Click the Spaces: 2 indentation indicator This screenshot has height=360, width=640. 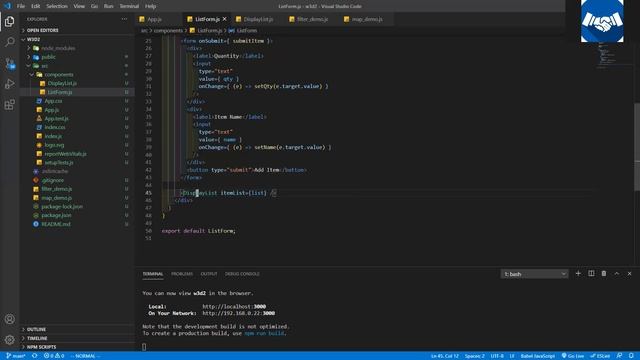click(x=474, y=356)
